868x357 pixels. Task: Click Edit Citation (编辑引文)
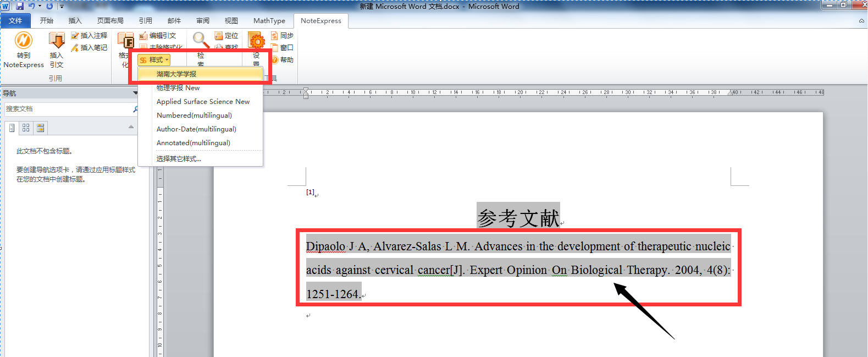click(158, 36)
